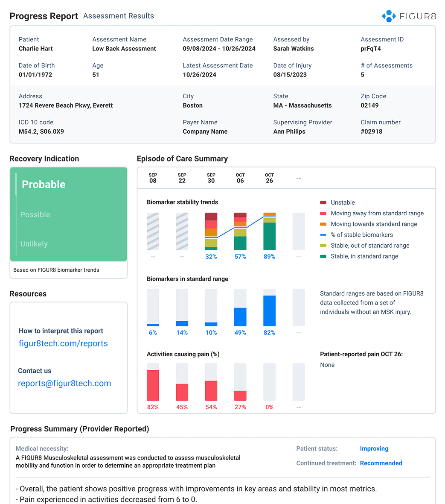This screenshot has height=504, width=445.
Task: Click the % of stable biomarkers line icon
Action: tap(323, 235)
